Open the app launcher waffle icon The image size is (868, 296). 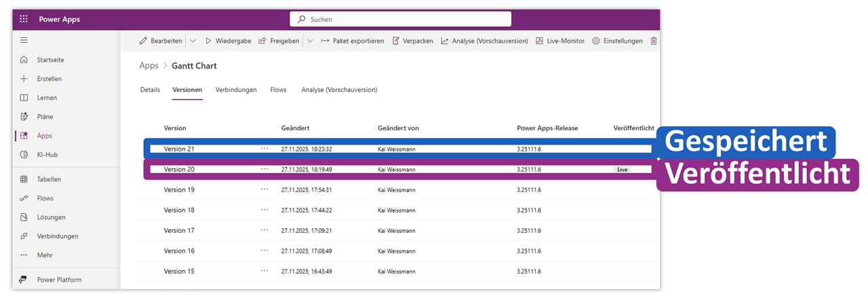(x=24, y=19)
